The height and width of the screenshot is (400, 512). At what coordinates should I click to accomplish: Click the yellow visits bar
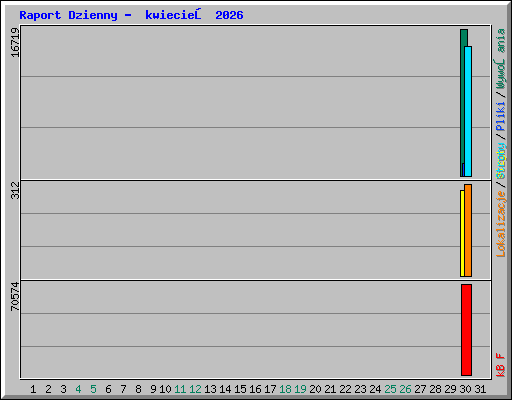pos(462,233)
